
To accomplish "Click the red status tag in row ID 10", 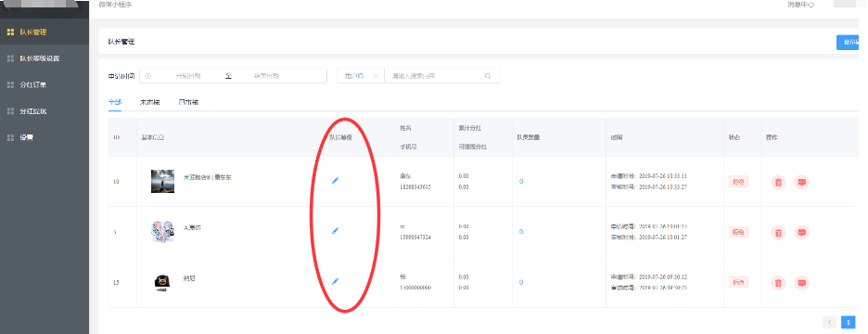I will pyautogui.click(x=738, y=181).
